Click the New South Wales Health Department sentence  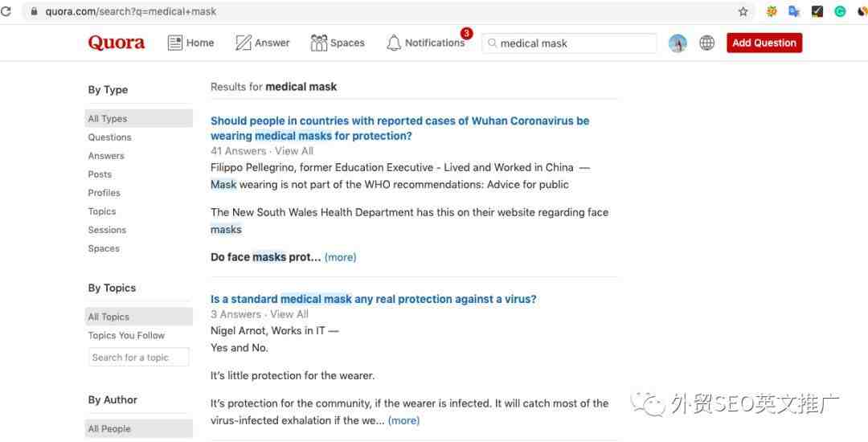(x=410, y=221)
